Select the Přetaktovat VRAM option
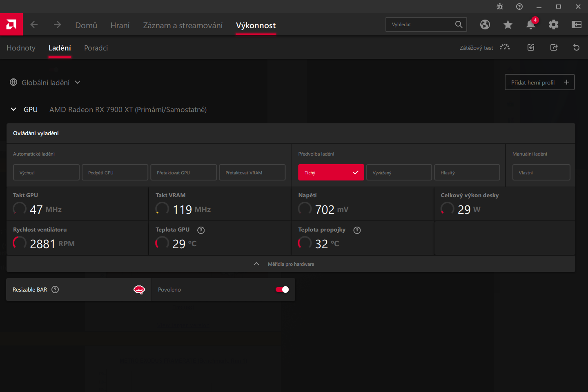This screenshot has width=588, height=392. tap(252, 172)
